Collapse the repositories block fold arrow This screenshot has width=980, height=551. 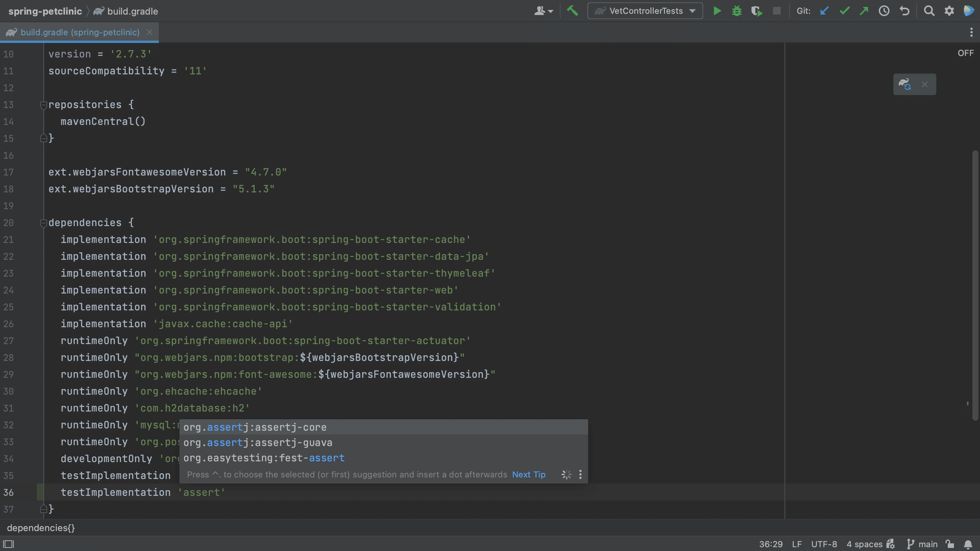click(x=43, y=105)
